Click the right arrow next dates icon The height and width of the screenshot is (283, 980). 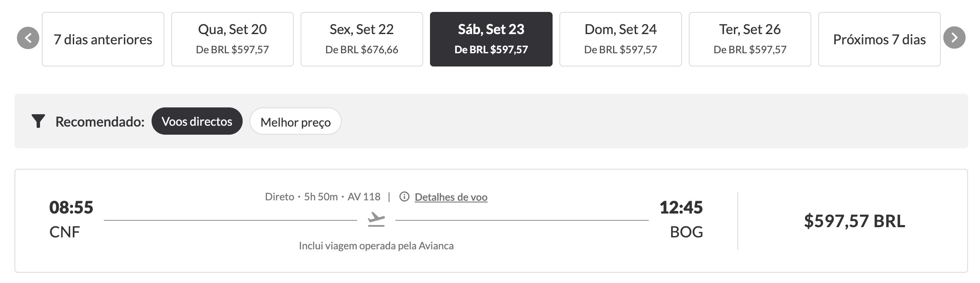(x=954, y=38)
